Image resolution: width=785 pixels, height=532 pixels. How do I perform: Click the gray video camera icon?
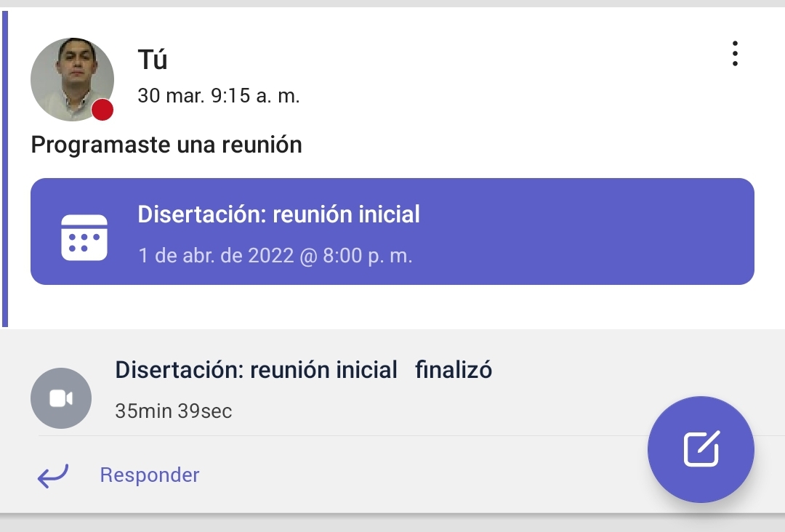click(61, 398)
